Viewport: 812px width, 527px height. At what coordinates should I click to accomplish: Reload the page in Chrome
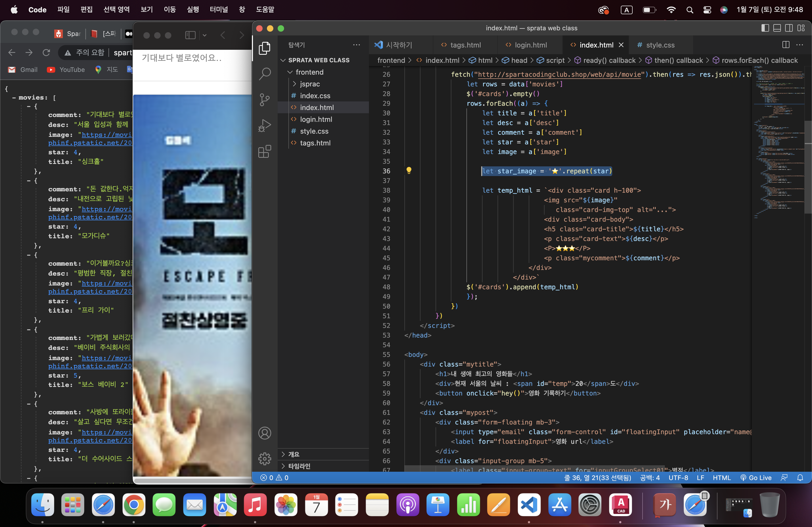pyautogui.click(x=46, y=52)
